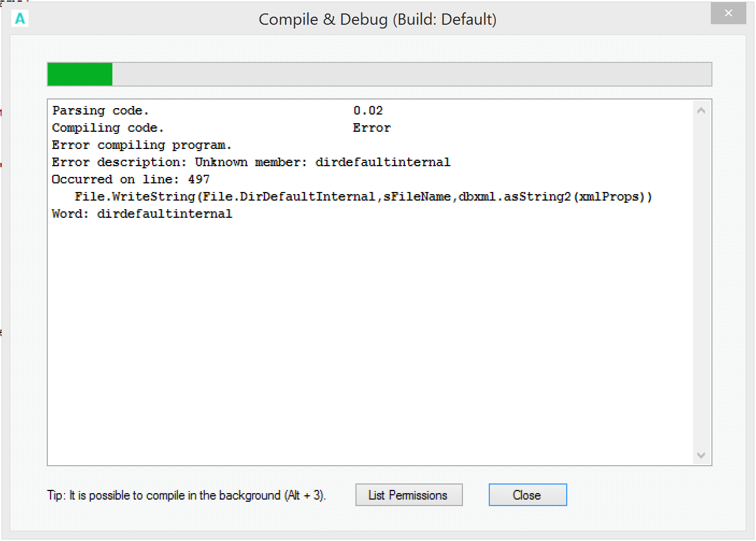The width and height of the screenshot is (756, 541).
Task: Click the compile progress bar
Action: pos(380,74)
